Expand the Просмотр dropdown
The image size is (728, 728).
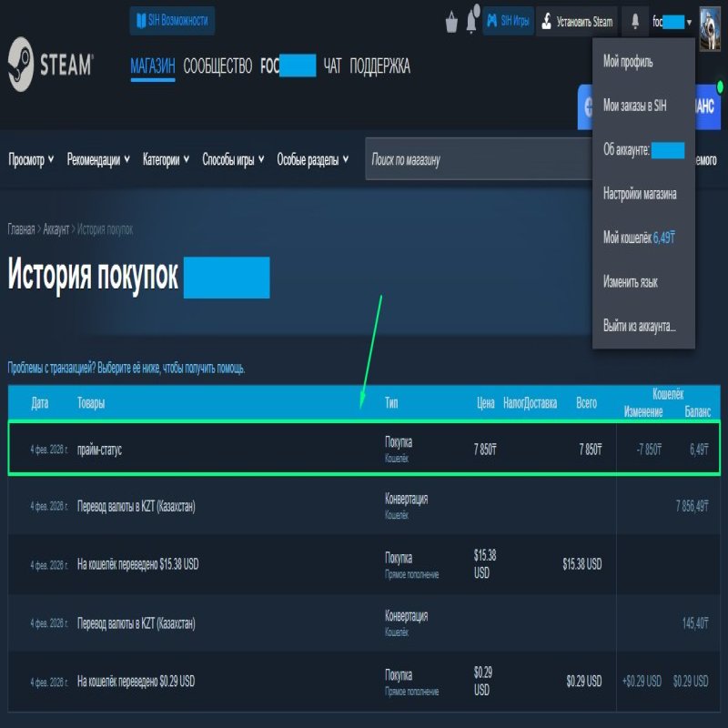coord(31,160)
